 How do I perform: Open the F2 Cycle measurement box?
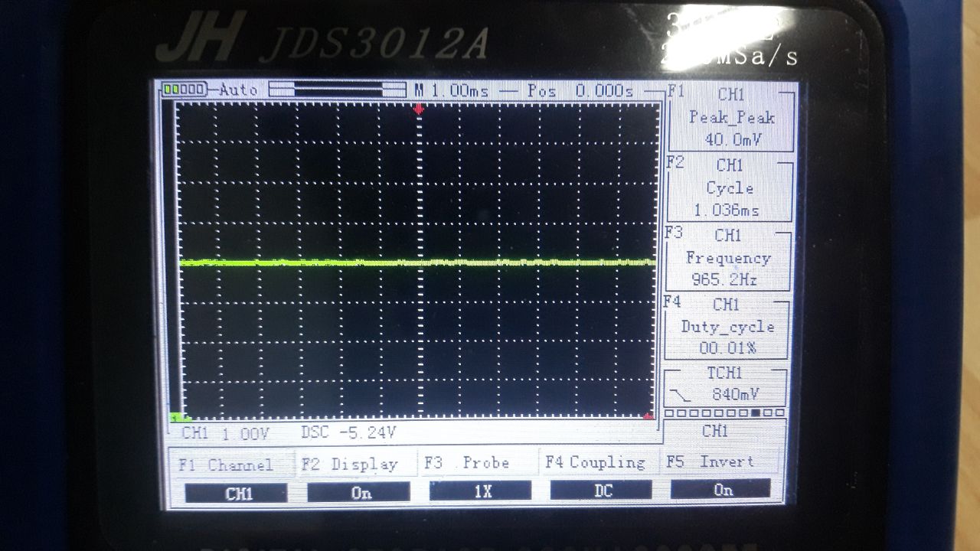click(730, 187)
